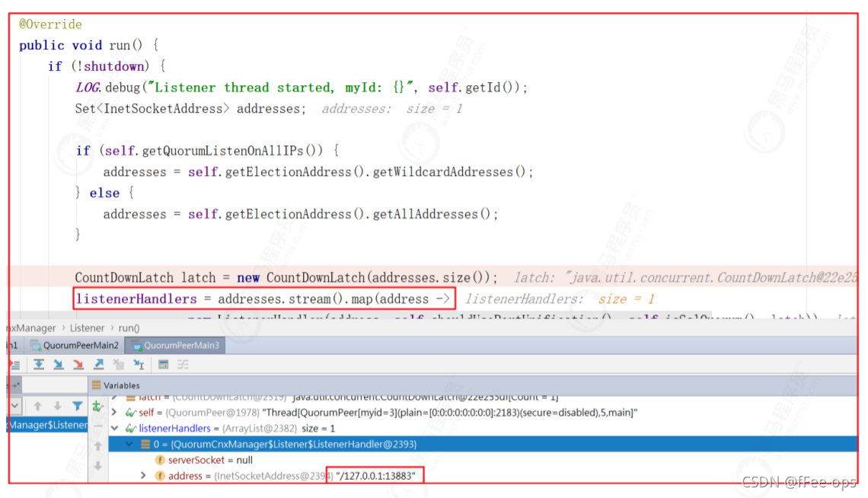Open the Evaluate Expression calculator icon
The height and width of the screenshot is (498, 868).
coord(163,364)
